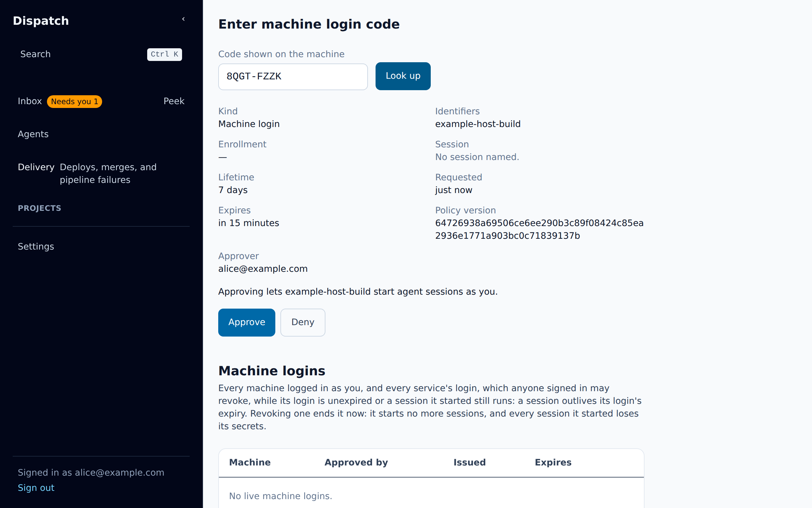Click the Sign out link
This screenshot has width=812, height=508.
(x=36, y=488)
